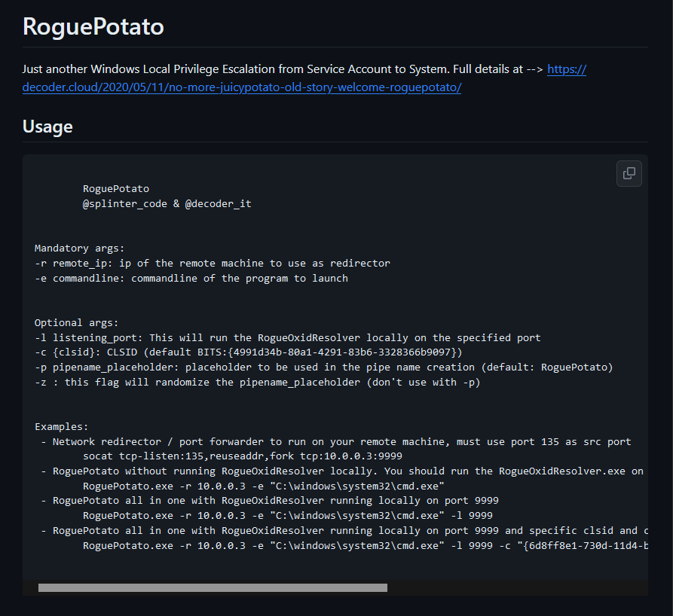Click the "Examples:" line

point(61,427)
